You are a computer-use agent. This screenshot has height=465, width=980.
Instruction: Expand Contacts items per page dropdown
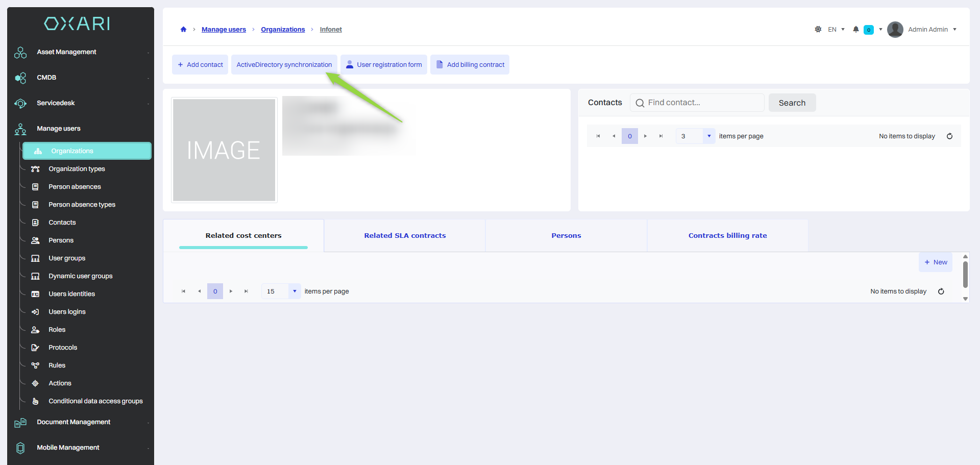pyautogui.click(x=709, y=136)
